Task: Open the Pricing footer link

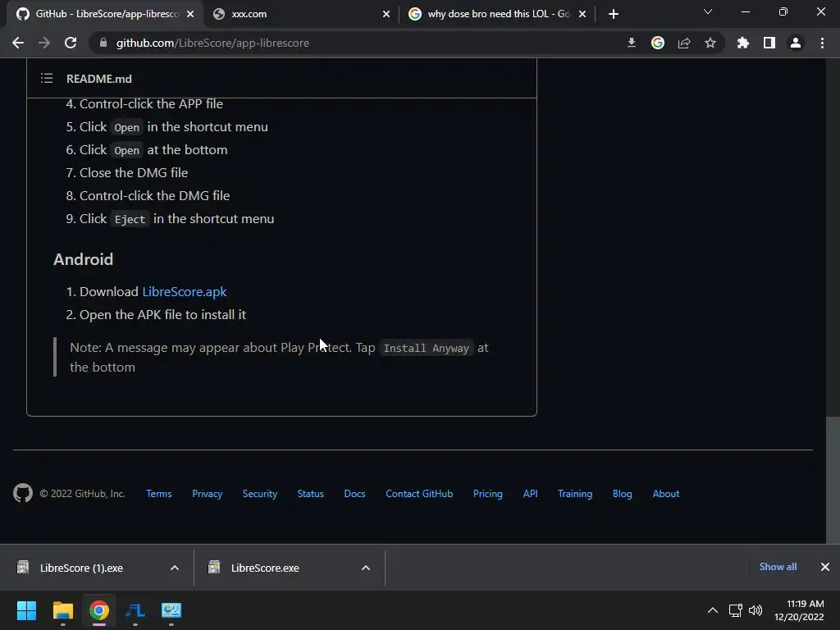Action: [x=488, y=494]
